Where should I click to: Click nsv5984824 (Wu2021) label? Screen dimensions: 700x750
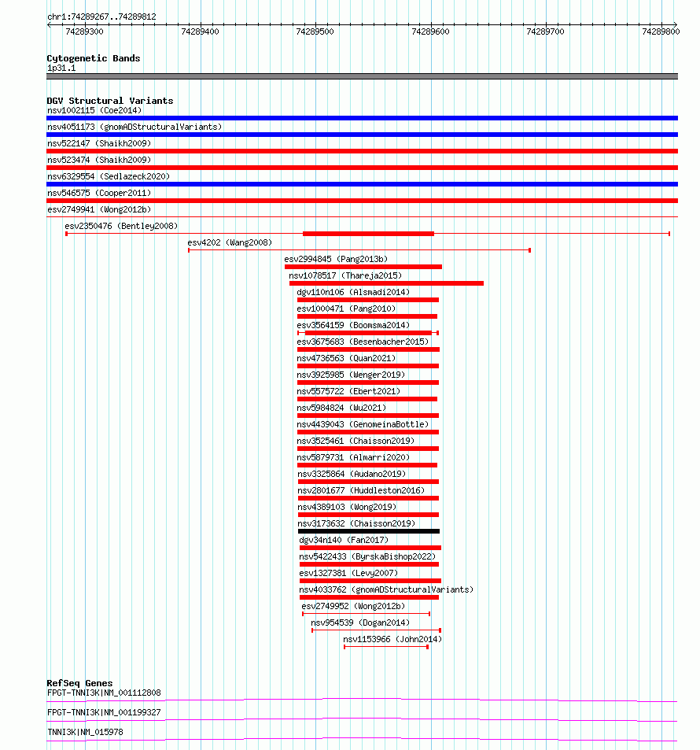point(341,408)
